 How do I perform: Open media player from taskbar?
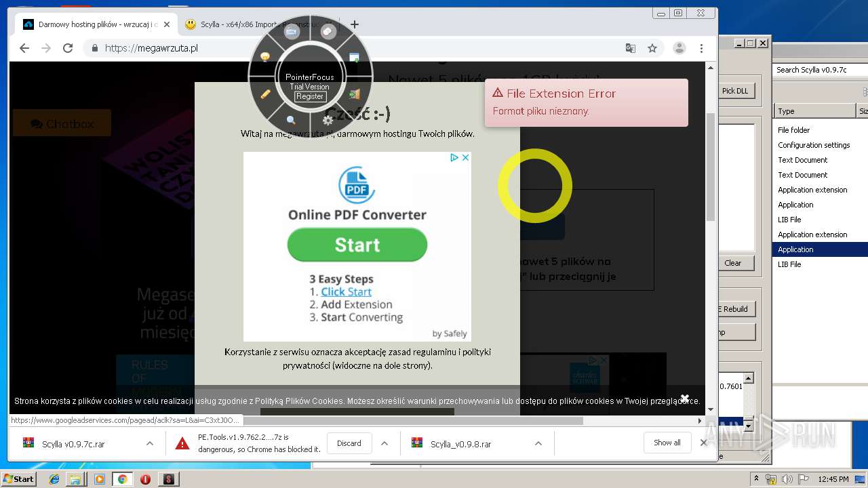click(100, 479)
